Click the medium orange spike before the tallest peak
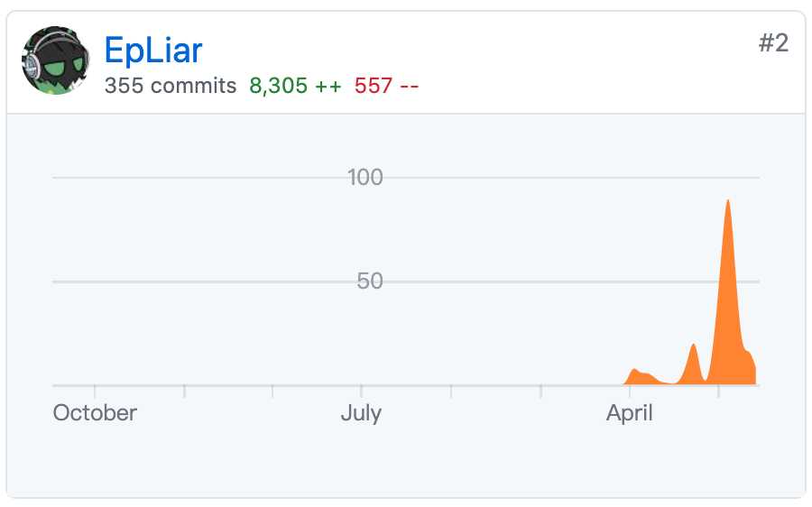Viewport: 812px width, 507px height. [694, 363]
